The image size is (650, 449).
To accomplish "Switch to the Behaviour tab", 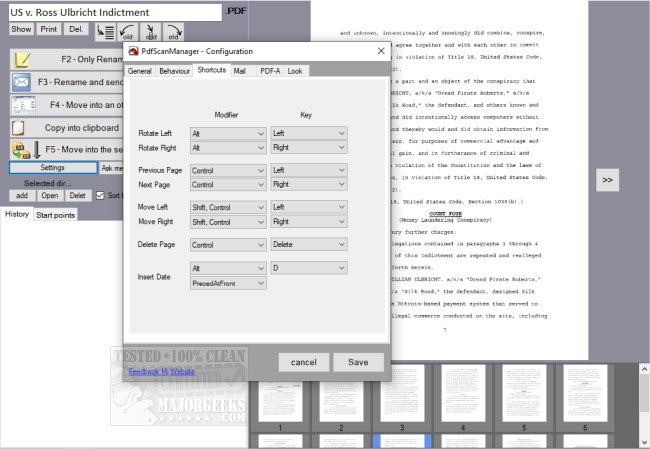I will (x=175, y=71).
